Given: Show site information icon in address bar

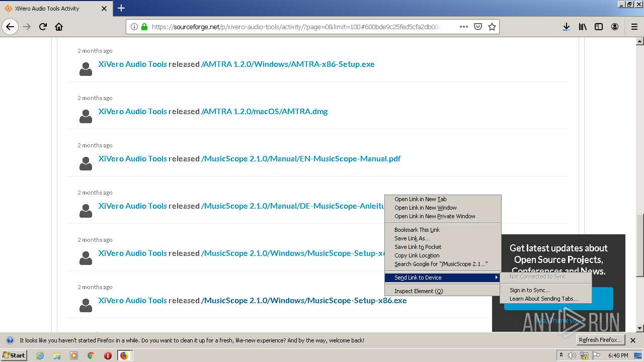Looking at the screenshot, I should 134,27.
